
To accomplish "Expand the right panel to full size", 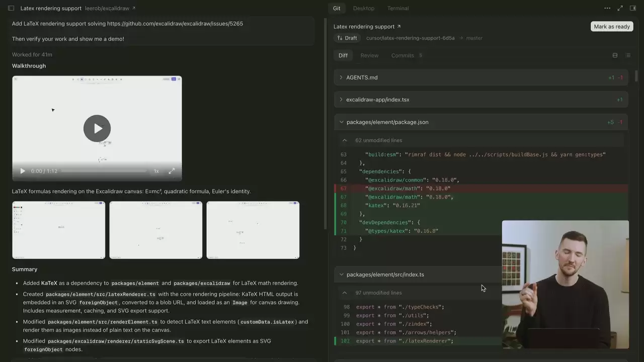I will pos(620,8).
